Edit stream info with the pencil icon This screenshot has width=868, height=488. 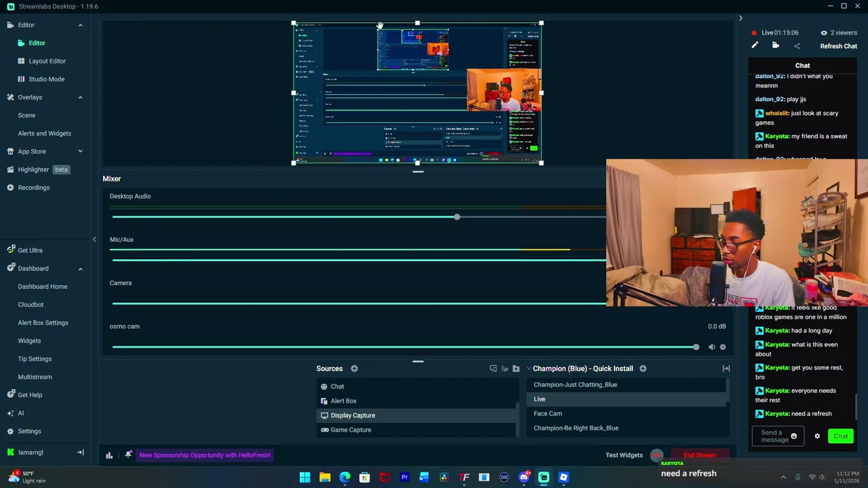tap(755, 45)
